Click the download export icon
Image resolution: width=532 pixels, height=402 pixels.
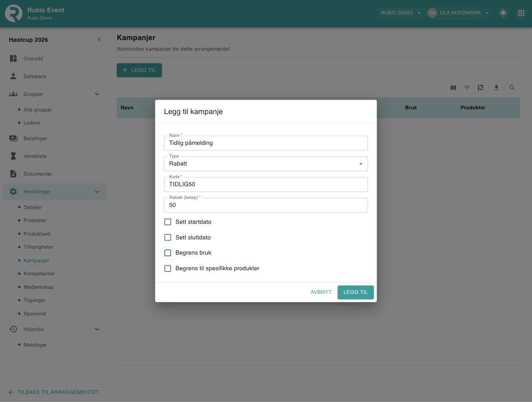497,88
